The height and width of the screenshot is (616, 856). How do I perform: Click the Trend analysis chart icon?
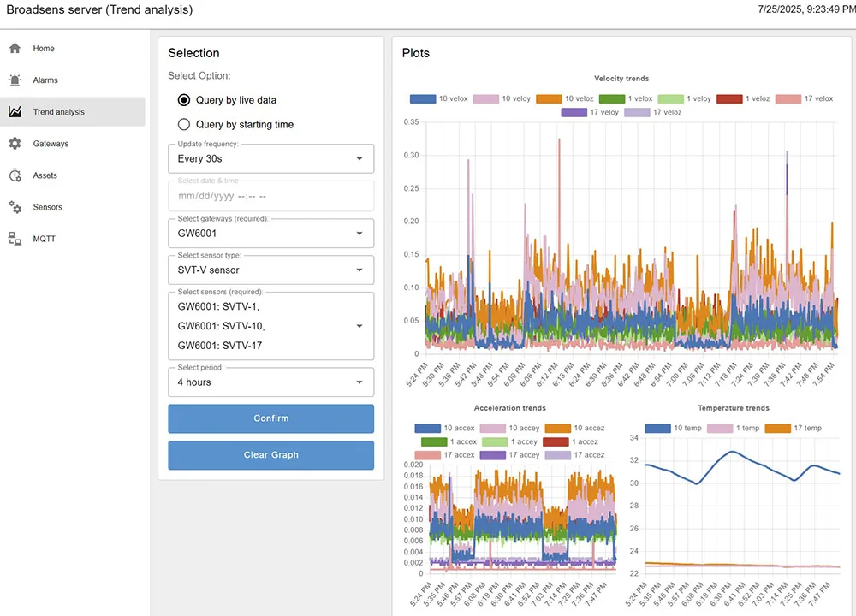[15, 112]
